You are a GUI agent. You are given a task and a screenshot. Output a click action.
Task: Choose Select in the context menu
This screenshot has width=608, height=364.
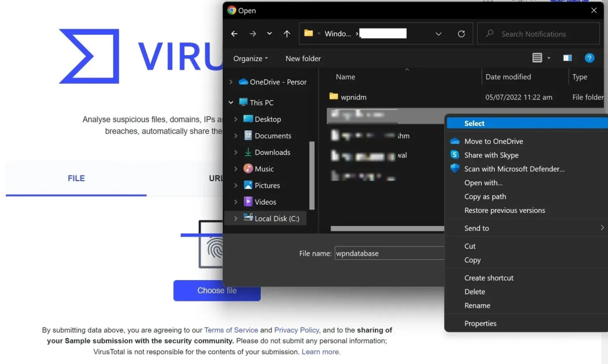(x=475, y=123)
